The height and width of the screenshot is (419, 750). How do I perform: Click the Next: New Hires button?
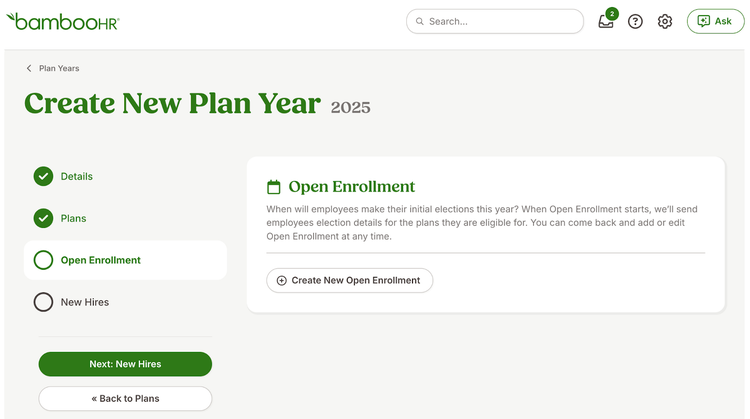125,364
